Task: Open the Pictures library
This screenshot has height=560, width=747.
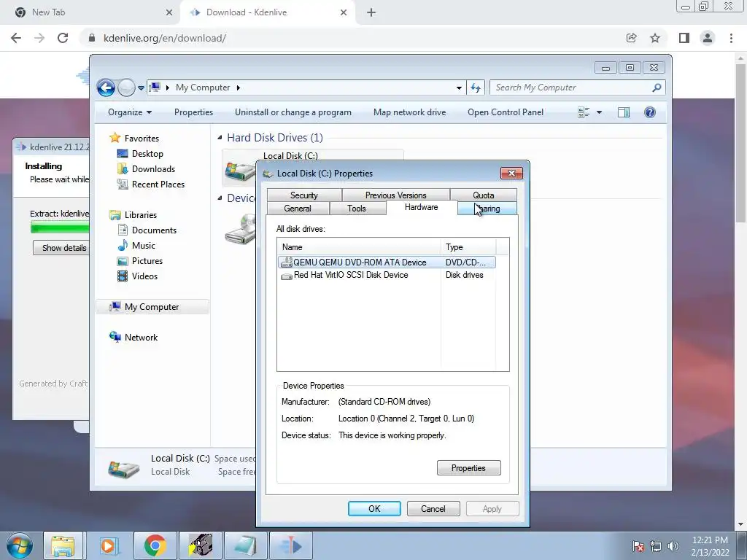Action: coord(147,261)
